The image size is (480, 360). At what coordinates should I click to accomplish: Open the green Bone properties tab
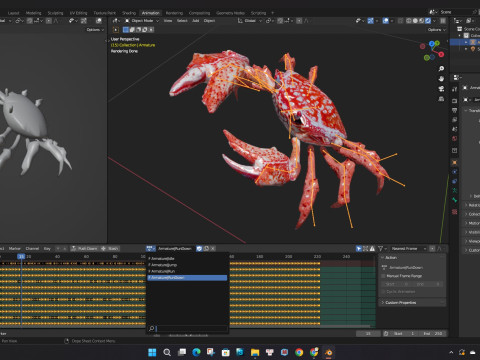(454, 200)
